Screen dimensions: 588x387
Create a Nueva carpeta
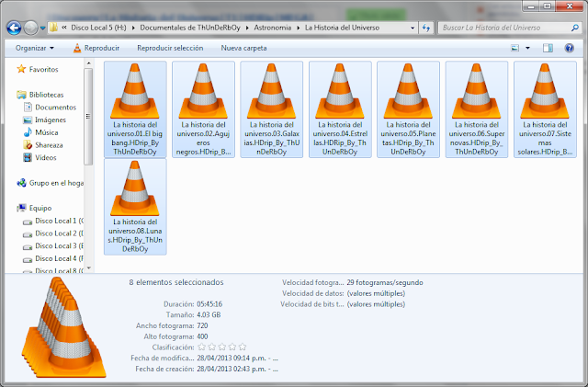pyautogui.click(x=243, y=48)
